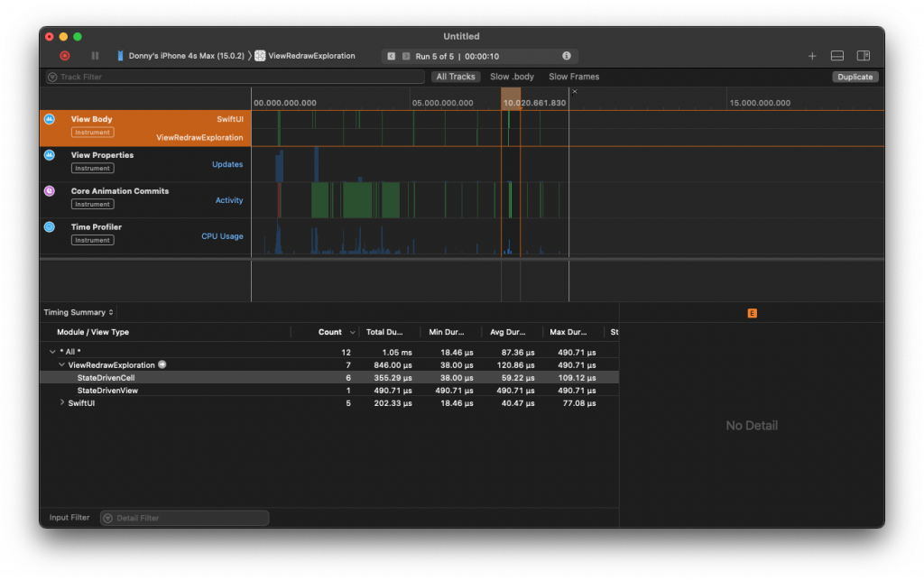Click the Activity lane label
This screenshot has width=924, height=580.
pos(229,200)
